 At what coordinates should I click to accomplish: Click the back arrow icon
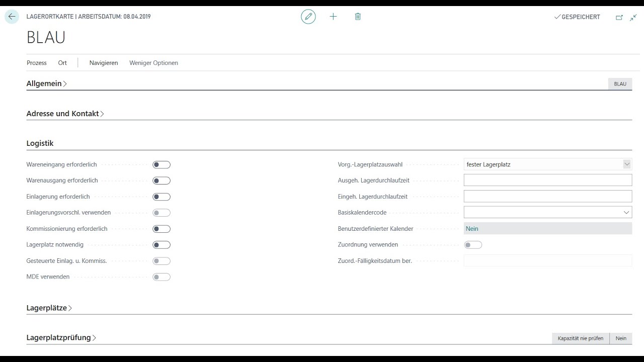[12, 17]
